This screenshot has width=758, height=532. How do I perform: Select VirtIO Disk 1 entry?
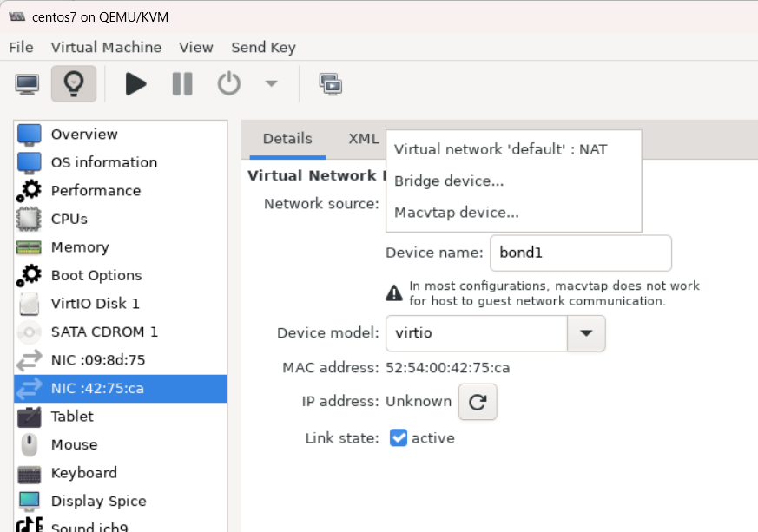[x=121, y=304]
